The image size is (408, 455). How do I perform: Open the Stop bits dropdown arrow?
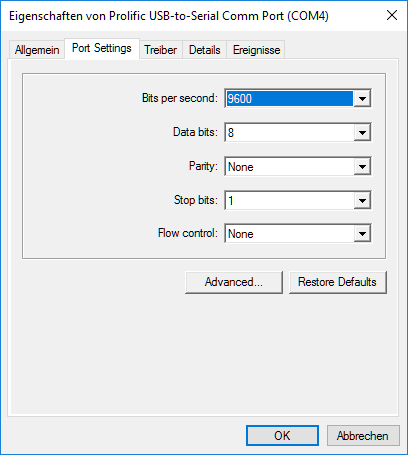pos(362,201)
